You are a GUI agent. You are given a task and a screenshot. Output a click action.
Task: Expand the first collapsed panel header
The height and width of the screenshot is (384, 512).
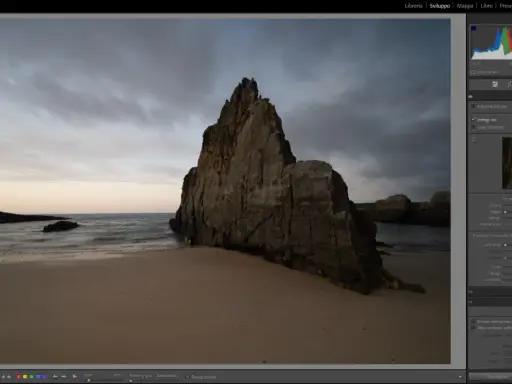[490, 292]
